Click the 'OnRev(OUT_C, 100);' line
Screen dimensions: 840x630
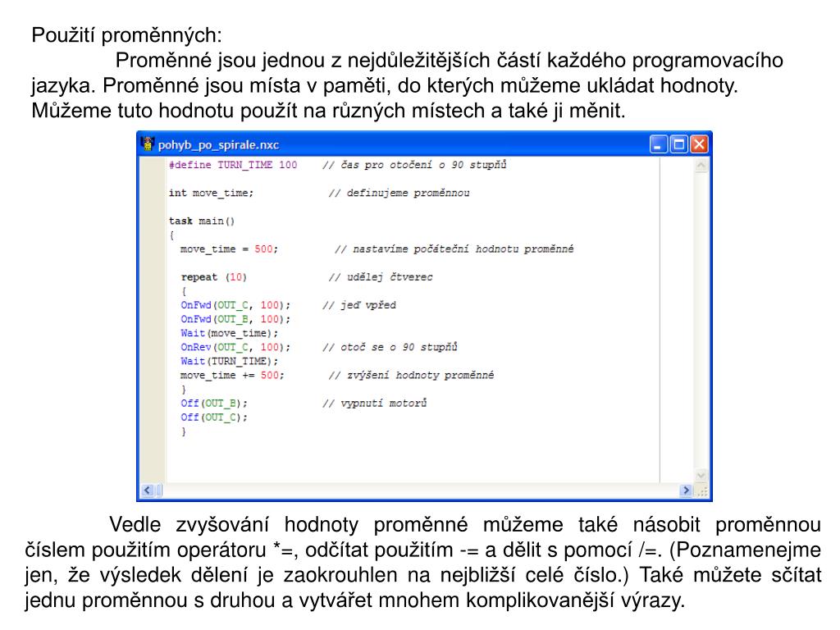click(x=235, y=347)
